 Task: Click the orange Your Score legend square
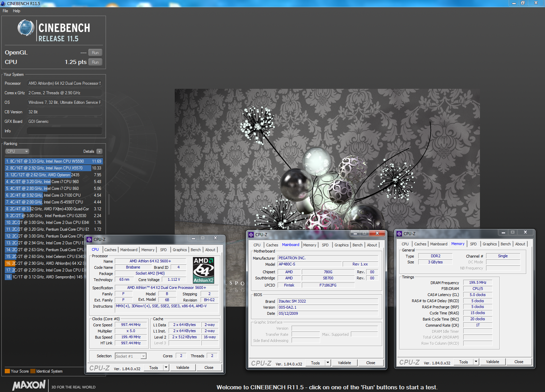coord(7,371)
